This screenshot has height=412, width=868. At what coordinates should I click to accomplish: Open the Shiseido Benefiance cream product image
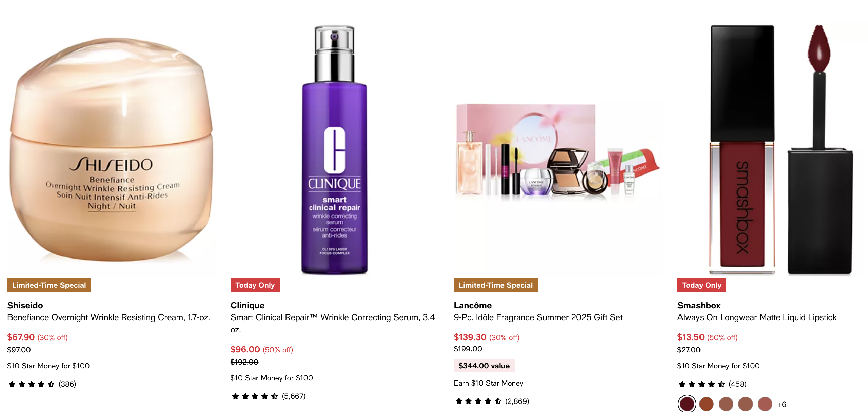point(112,149)
